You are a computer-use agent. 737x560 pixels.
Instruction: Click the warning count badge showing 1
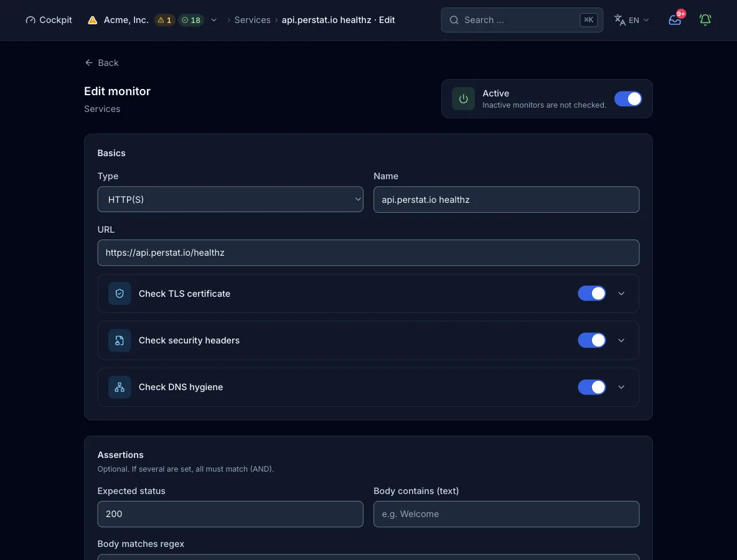[x=164, y=20]
